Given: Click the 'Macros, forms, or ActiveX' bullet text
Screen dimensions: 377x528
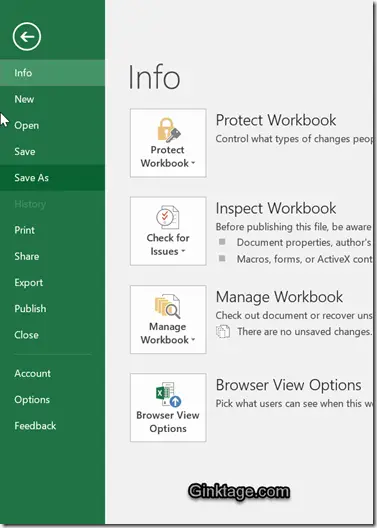Looking at the screenshot, I should [x=304, y=259].
